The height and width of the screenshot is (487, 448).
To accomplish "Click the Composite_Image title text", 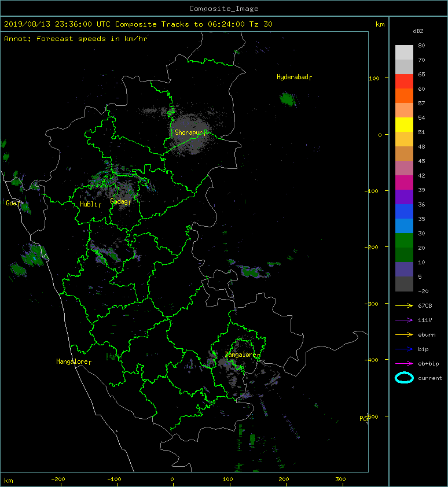I will (x=224, y=9).
